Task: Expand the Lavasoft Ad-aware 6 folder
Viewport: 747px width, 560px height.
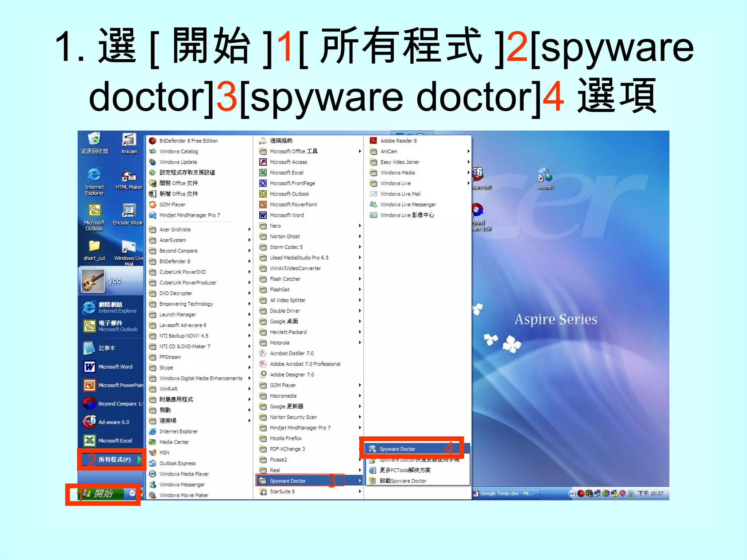Action: 199,325
